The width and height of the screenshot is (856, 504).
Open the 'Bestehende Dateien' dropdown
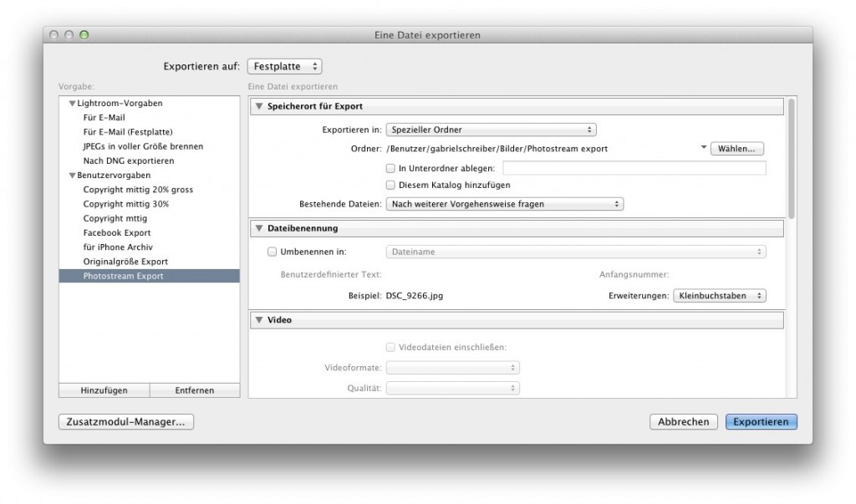click(x=504, y=204)
